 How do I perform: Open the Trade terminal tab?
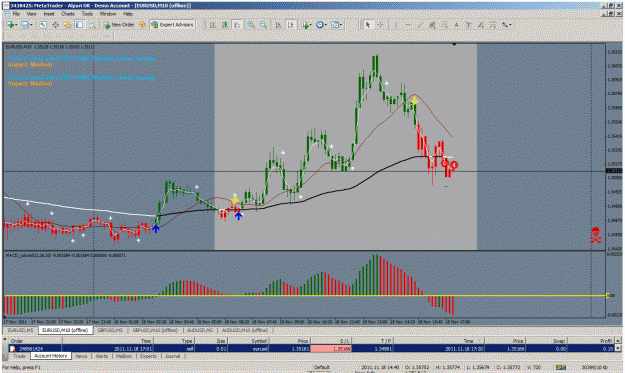coord(20,356)
